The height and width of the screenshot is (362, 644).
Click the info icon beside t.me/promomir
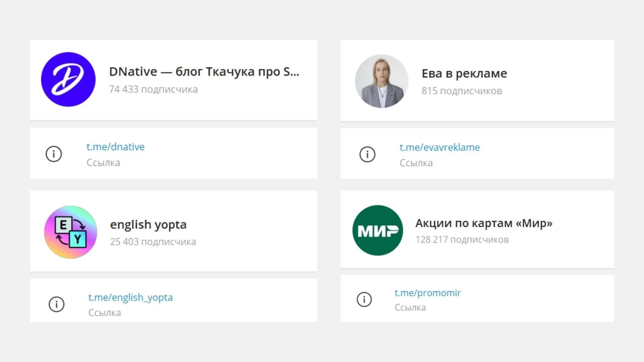coord(364,299)
